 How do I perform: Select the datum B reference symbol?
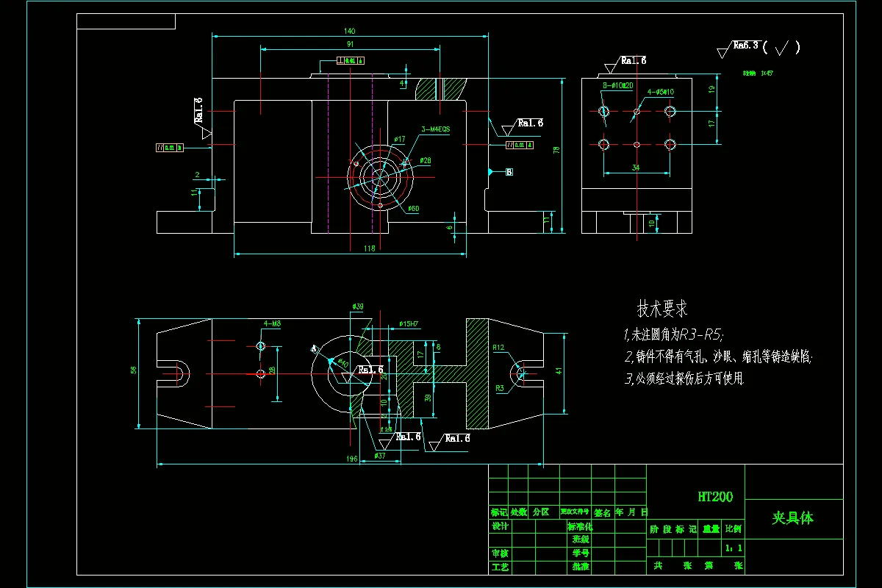tap(509, 171)
